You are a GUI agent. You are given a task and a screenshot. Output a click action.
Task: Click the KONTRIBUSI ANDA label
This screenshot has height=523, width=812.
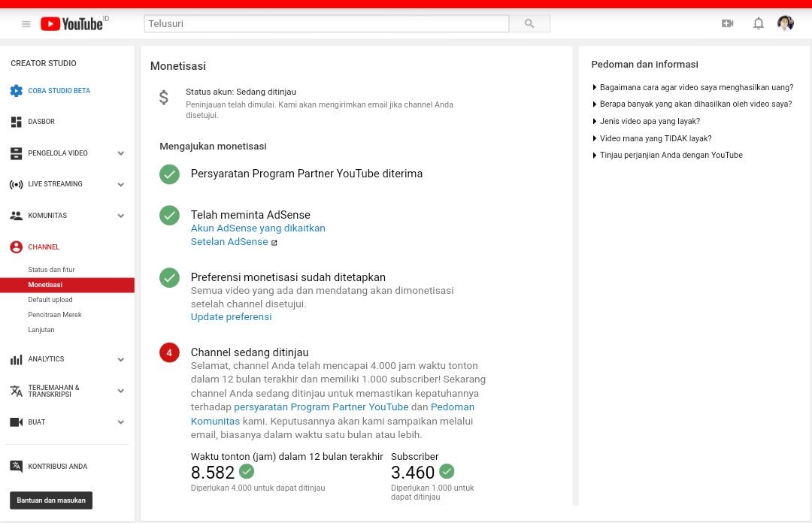coord(57,467)
